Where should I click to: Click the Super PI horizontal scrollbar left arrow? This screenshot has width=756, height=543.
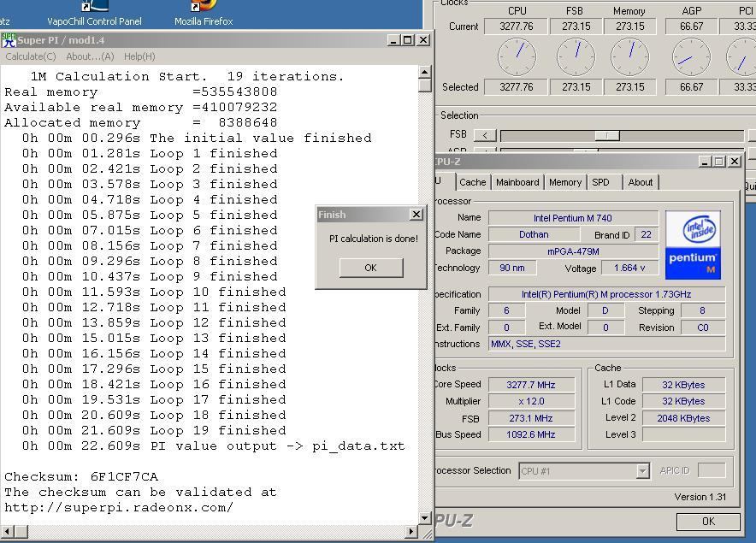click(7, 531)
